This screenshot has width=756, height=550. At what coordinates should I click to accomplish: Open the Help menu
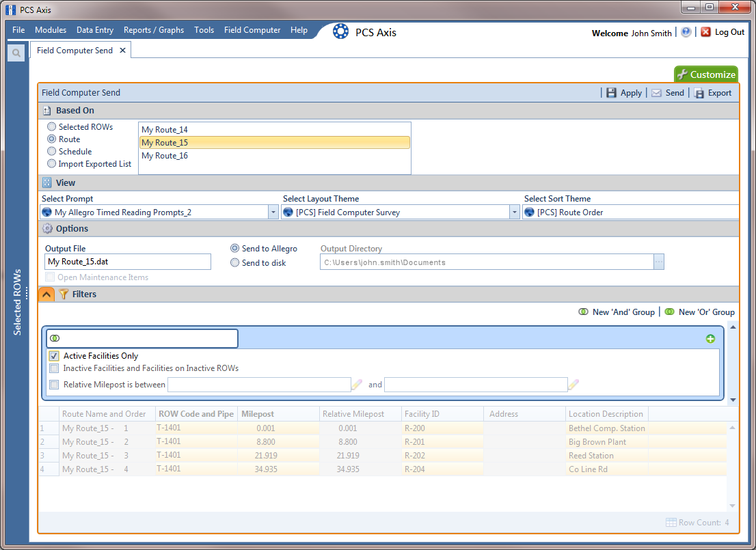(299, 30)
